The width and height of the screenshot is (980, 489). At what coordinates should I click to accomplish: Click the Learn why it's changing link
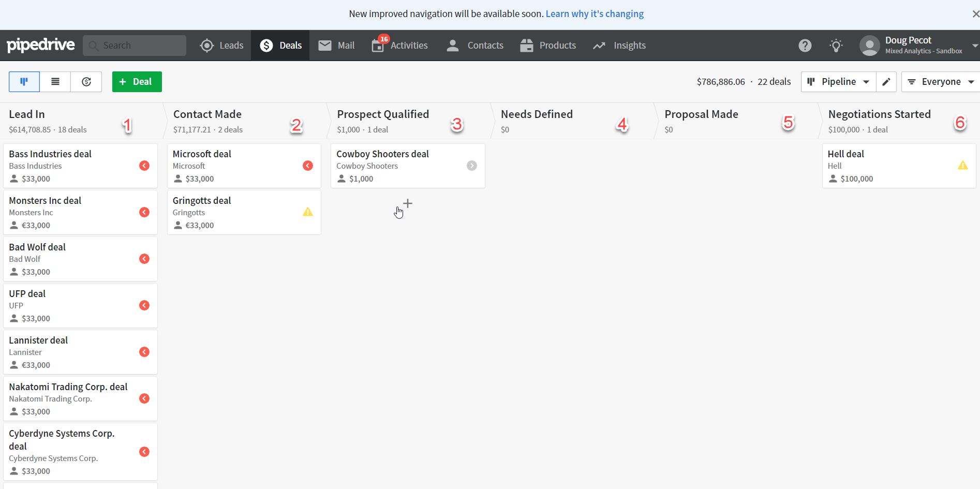594,13
